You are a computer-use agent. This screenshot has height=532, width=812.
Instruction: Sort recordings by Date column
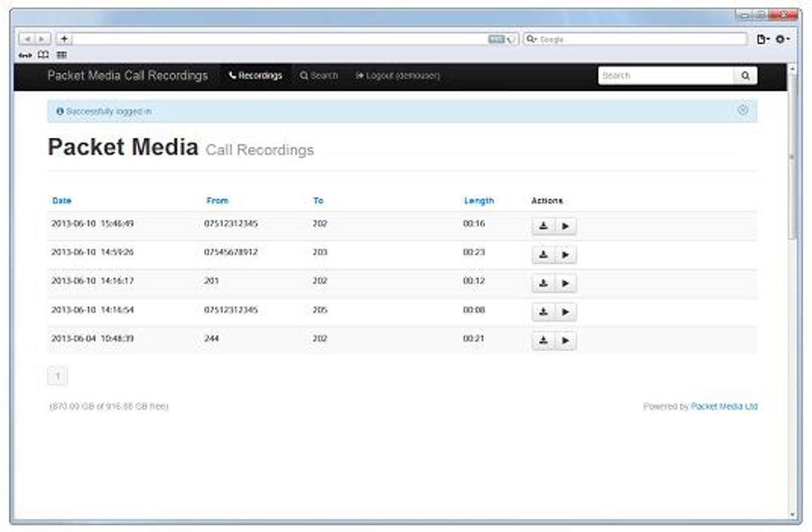[62, 200]
